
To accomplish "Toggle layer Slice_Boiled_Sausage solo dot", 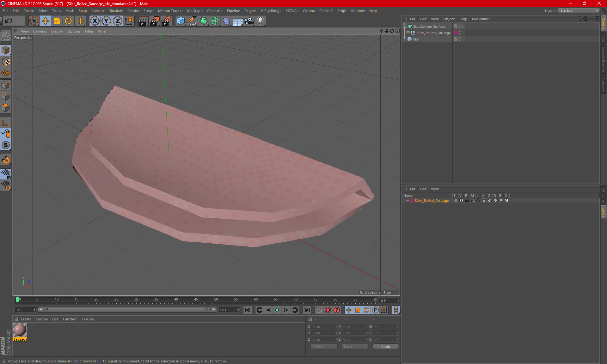I will (456, 200).
